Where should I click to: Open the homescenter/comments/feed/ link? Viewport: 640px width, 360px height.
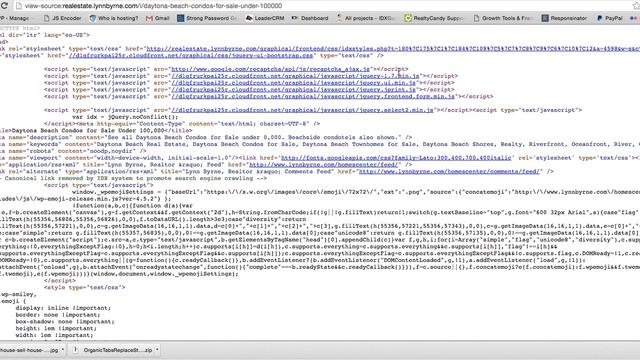449,171
